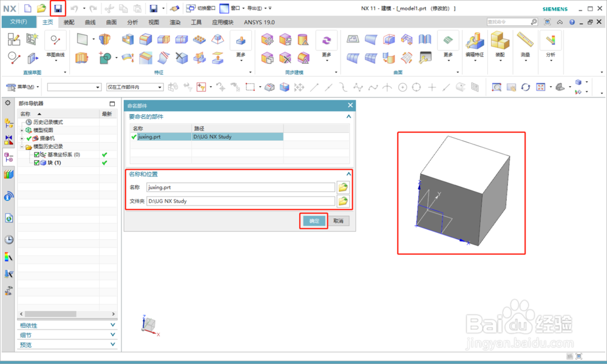Click the 取消 cancel button
This screenshot has height=364, width=607.
[338, 221]
